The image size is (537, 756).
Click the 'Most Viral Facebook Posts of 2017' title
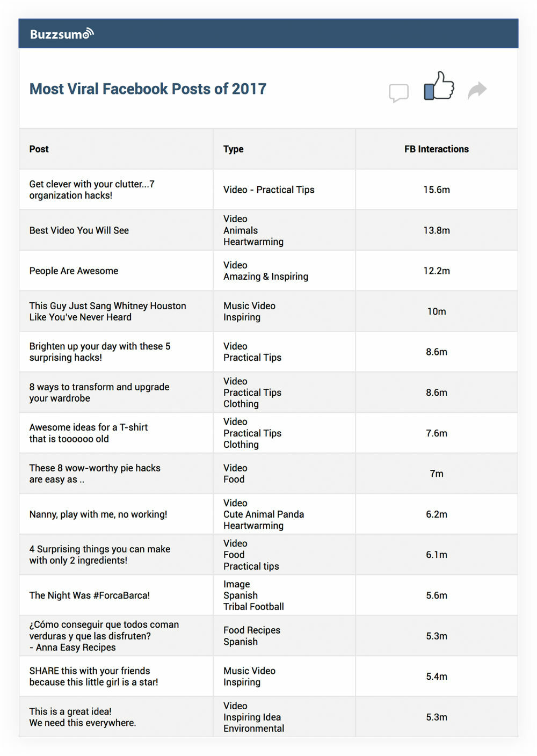[148, 89]
